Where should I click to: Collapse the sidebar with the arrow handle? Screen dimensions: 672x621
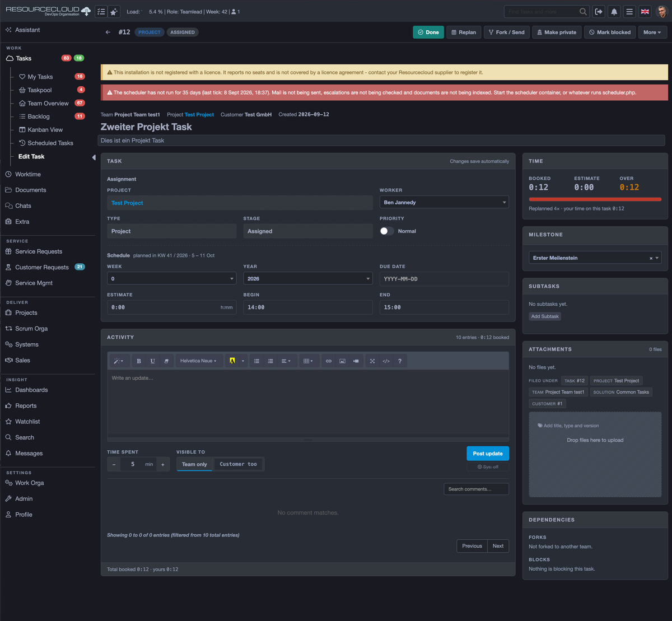(94, 157)
